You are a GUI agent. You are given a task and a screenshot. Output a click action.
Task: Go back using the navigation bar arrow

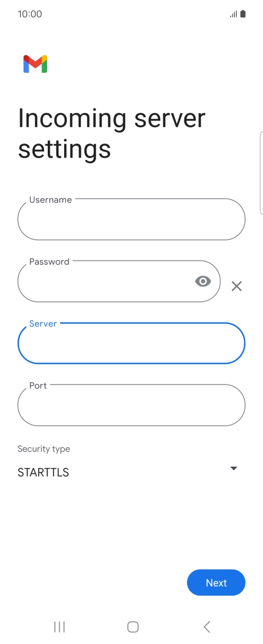tap(207, 627)
